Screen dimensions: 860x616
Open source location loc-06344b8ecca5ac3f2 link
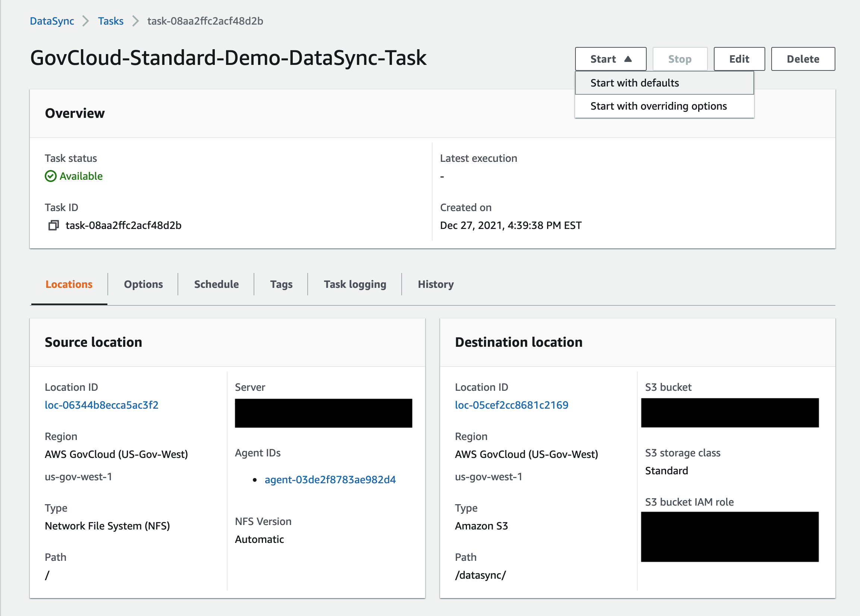pyautogui.click(x=101, y=405)
